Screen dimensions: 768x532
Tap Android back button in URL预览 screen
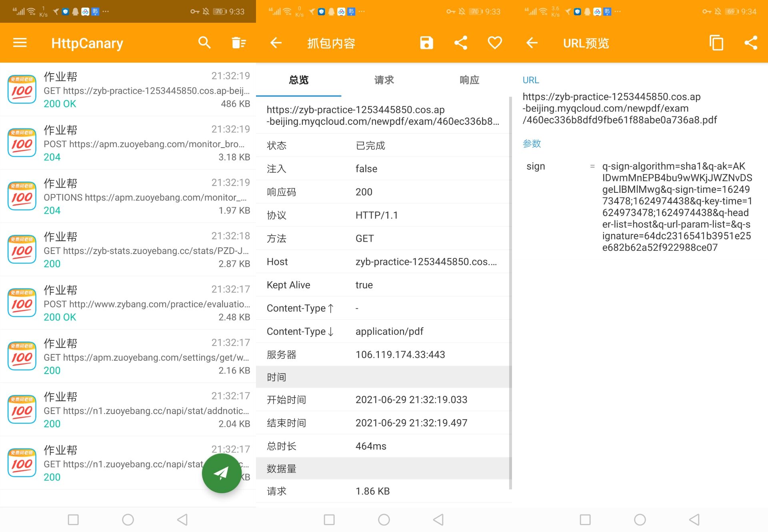[694, 520]
